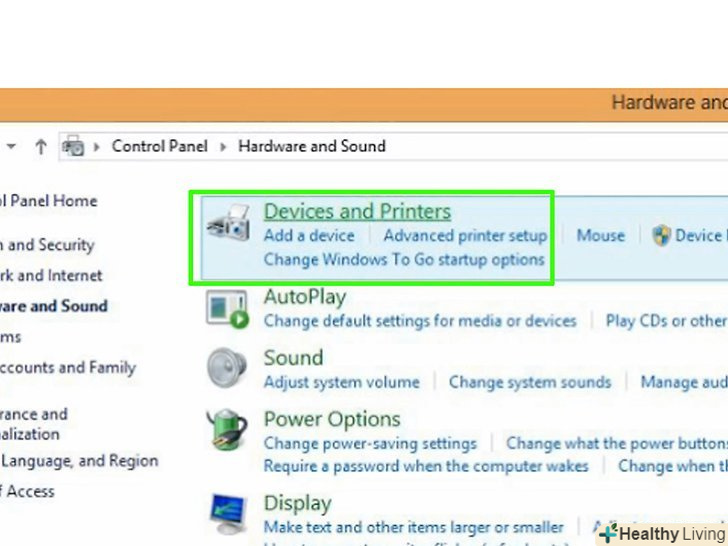Select Appearance and Personalization sidebar item
This screenshot has height=546, width=728.
coord(34,424)
